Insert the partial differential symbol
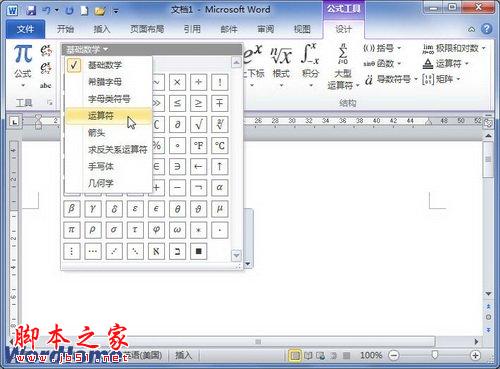500x369 pixels. point(177,124)
